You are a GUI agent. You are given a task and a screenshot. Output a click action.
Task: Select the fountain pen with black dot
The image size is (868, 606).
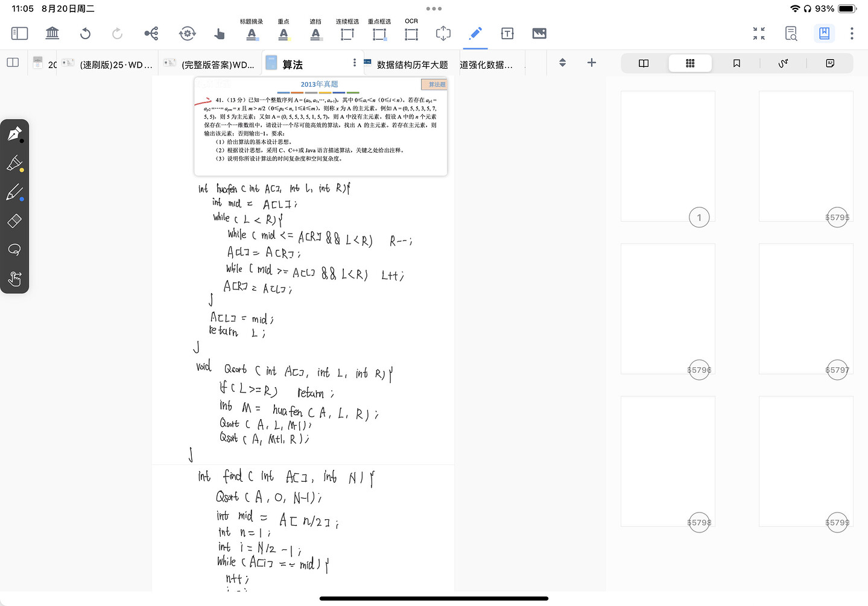15,134
